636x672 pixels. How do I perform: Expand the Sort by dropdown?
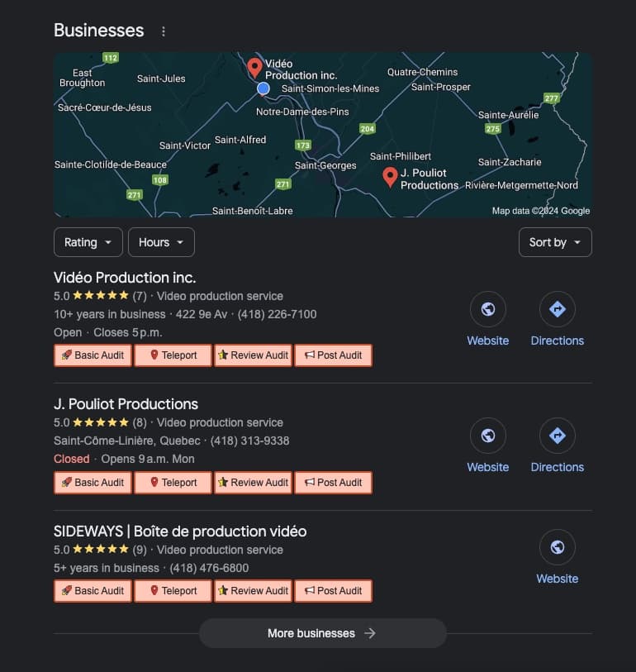555,242
